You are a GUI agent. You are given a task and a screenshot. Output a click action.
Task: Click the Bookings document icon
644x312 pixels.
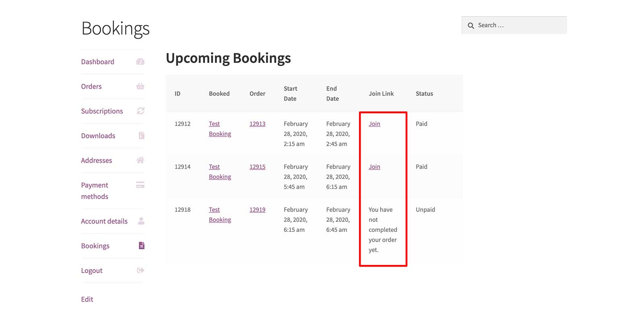click(141, 246)
